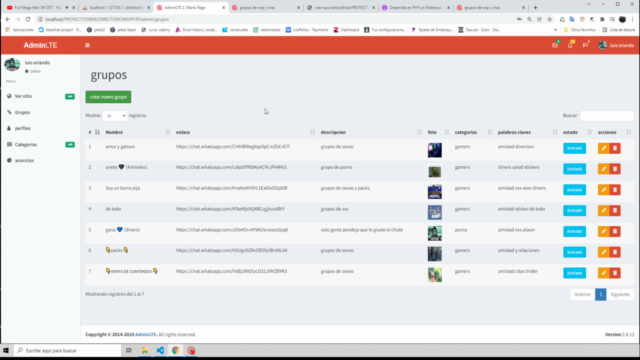Open the Mostrar registros count dropdown
The height and width of the screenshot is (360, 640).
(x=115, y=116)
